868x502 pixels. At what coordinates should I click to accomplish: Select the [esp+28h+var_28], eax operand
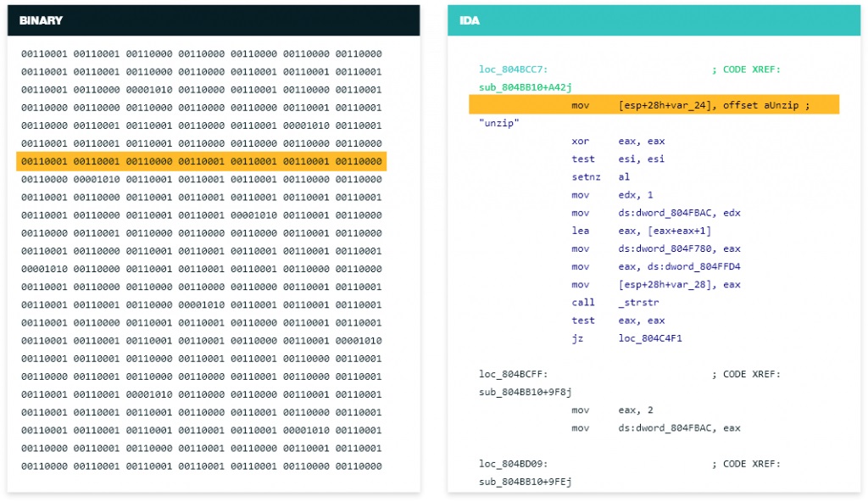click(679, 284)
